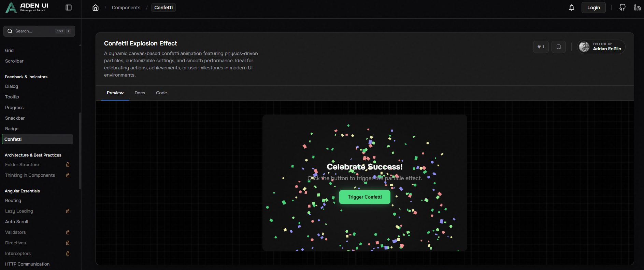This screenshot has width=644, height=270.
Task: Click lock icon beside Lazy Loading
Action: click(68, 211)
